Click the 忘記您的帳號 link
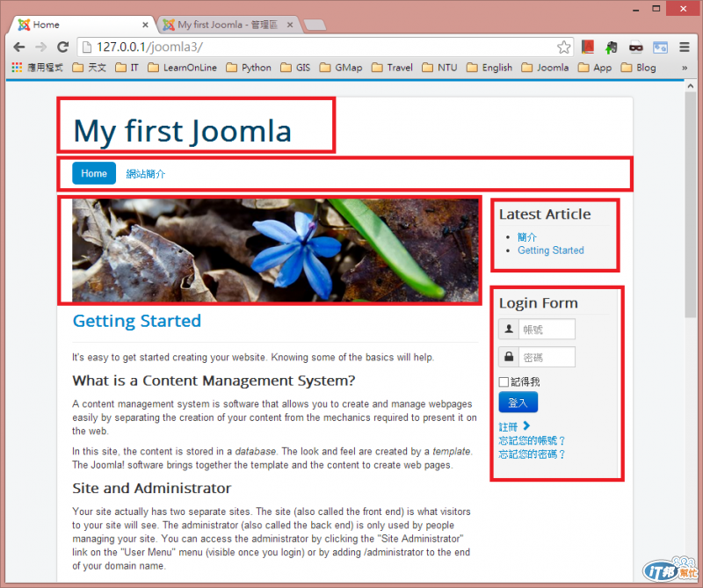This screenshot has height=588, width=703. pyautogui.click(x=532, y=440)
